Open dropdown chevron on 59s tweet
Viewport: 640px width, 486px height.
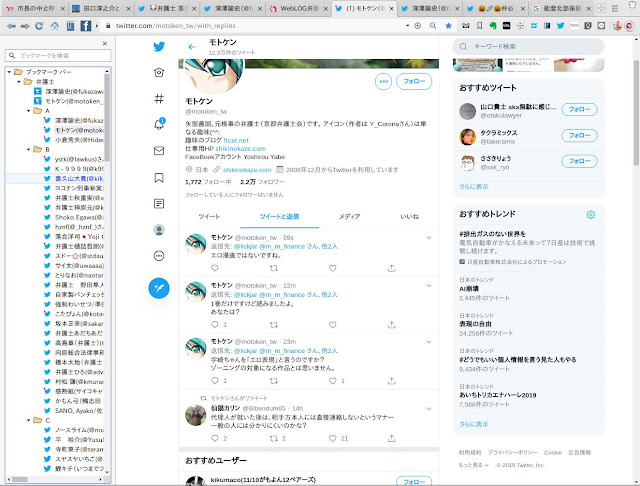[x=429, y=237]
